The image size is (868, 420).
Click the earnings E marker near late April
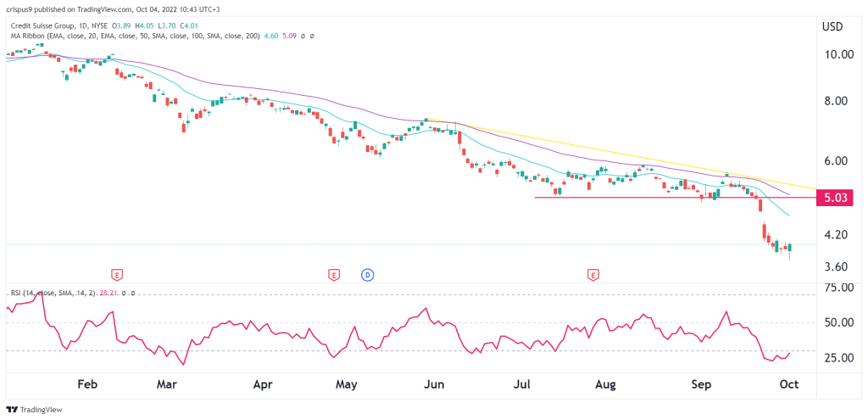[334, 274]
